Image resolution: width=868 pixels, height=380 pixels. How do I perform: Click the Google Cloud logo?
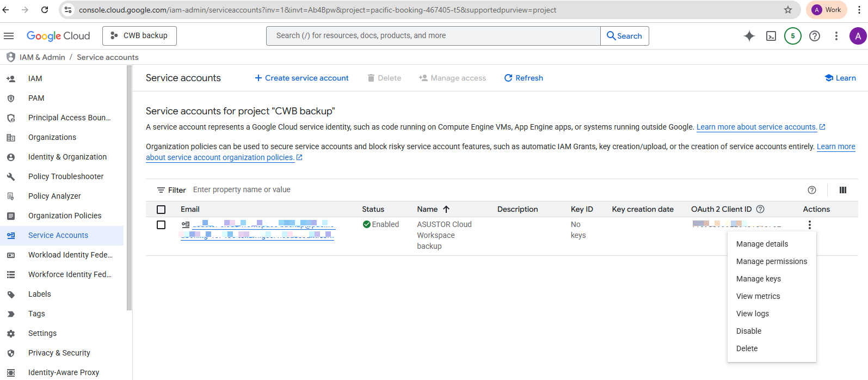point(58,36)
